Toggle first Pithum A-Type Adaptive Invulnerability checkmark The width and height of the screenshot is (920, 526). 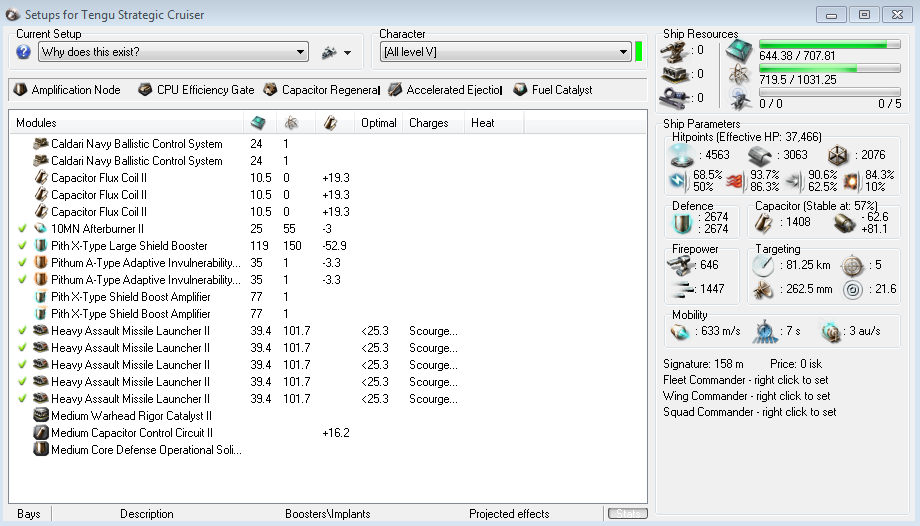pos(22,263)
